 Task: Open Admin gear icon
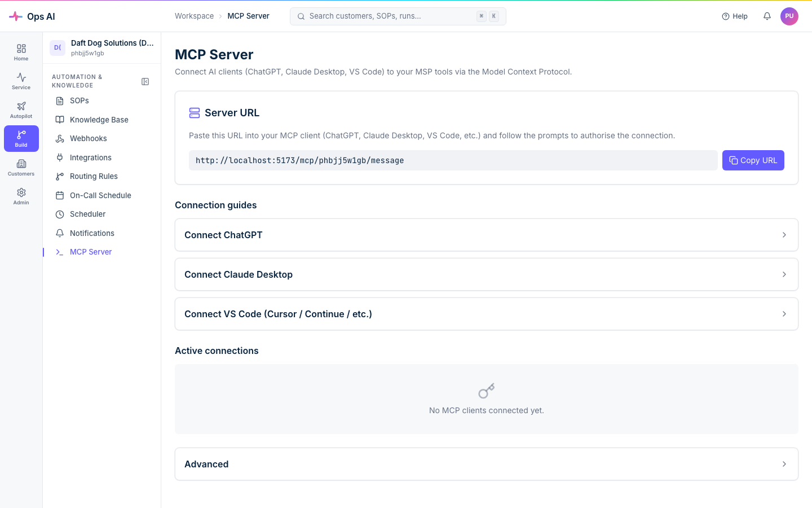coord(21,192)
